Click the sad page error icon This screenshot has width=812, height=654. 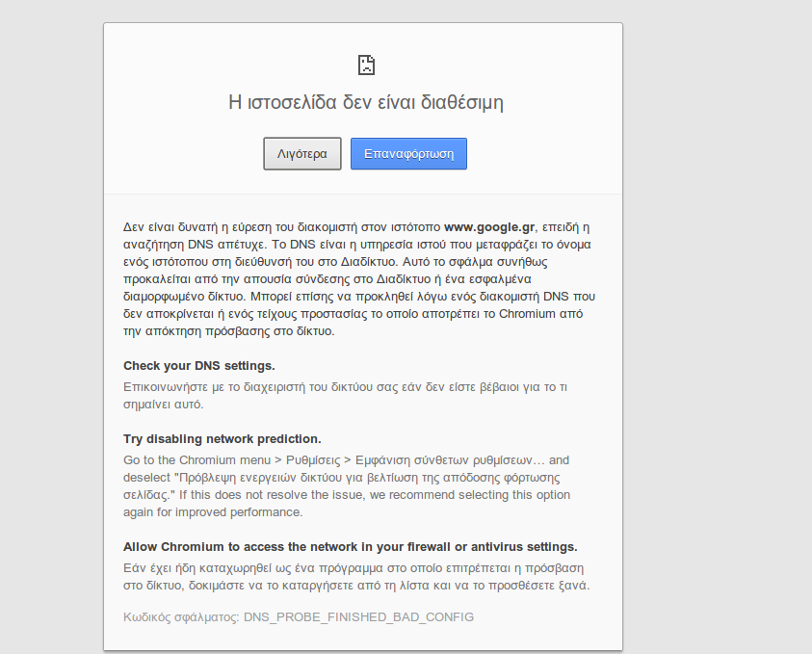pos(365,65)
